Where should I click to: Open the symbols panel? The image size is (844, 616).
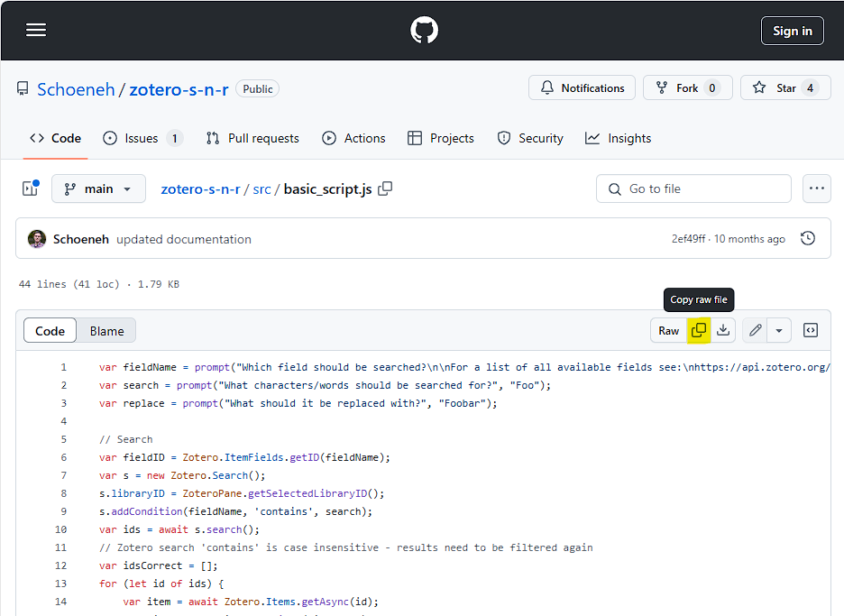coord(810,330)
